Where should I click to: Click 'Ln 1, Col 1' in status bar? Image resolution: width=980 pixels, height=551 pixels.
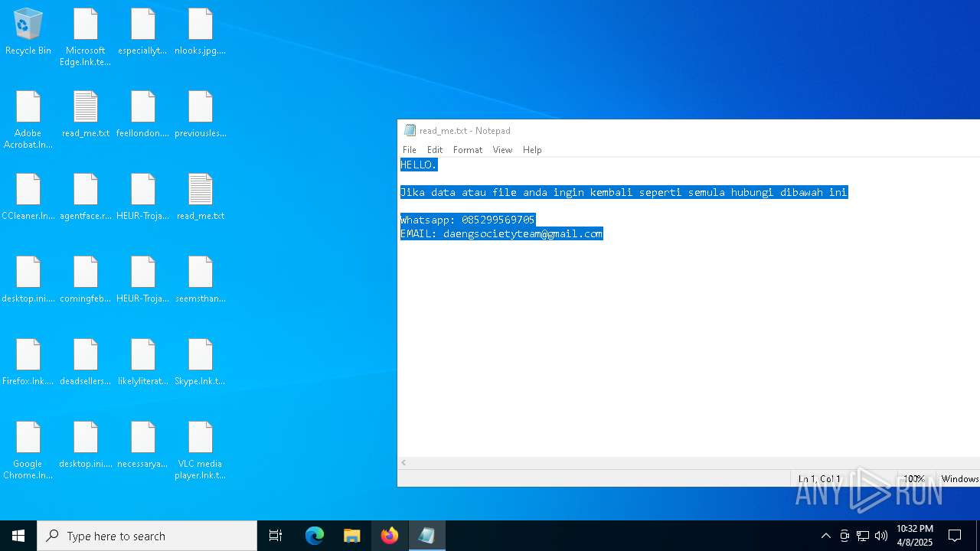[819, 479]
